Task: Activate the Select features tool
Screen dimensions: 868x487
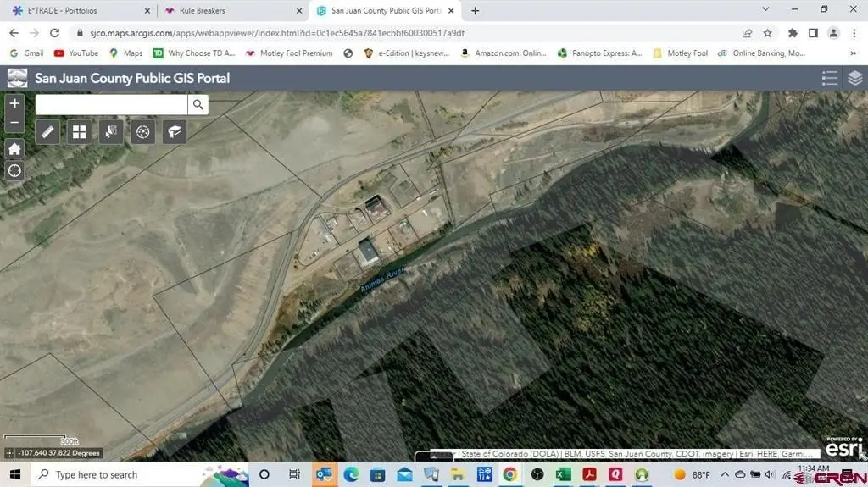Action: 111,132
